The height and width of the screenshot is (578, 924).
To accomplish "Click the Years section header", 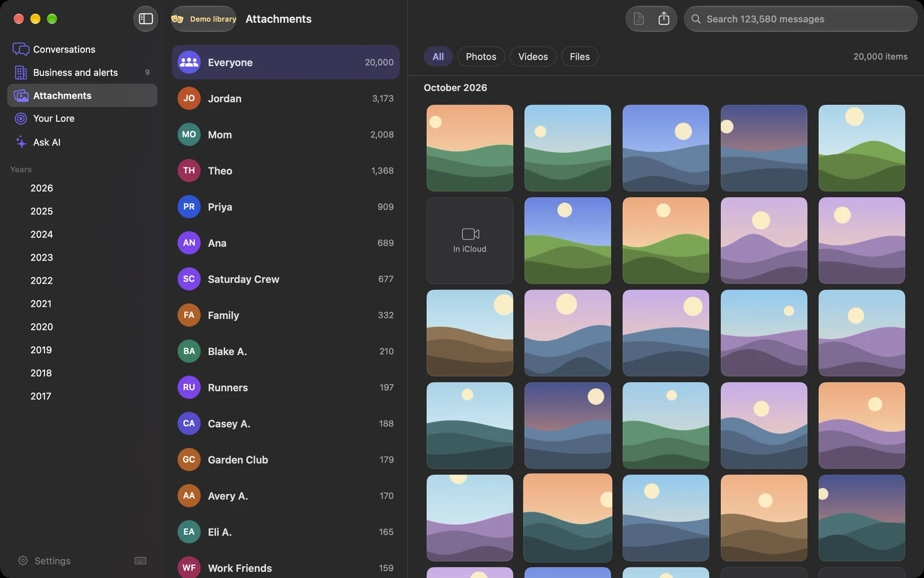I will pyautogui.click(x=21, y=170).
